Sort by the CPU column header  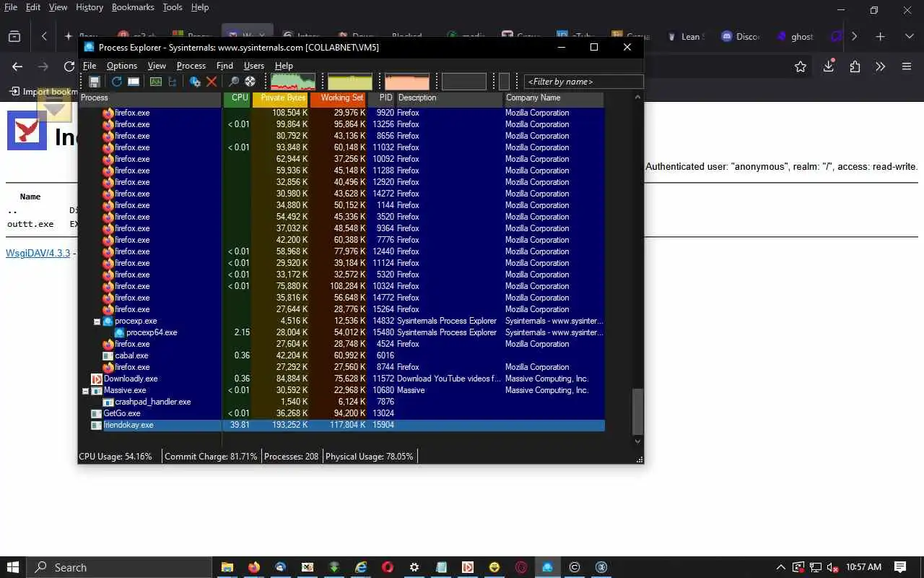[237, 98]
